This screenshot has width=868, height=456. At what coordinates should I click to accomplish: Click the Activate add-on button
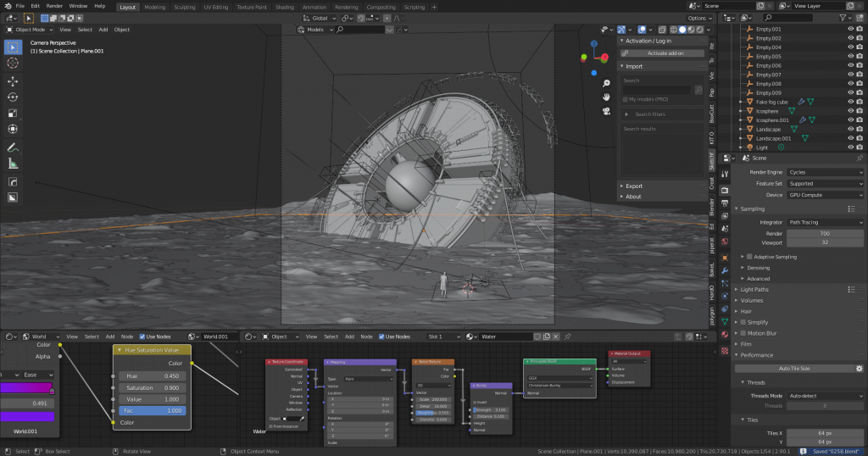tap(661, 53)
